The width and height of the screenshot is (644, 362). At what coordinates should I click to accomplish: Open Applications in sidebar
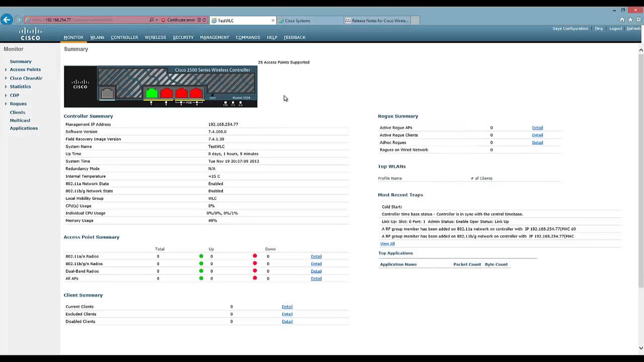click(24, 128)
